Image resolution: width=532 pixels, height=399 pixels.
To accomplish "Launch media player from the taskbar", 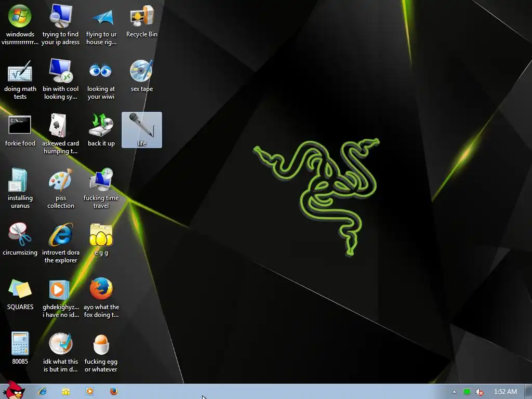I will pos(90,391).
